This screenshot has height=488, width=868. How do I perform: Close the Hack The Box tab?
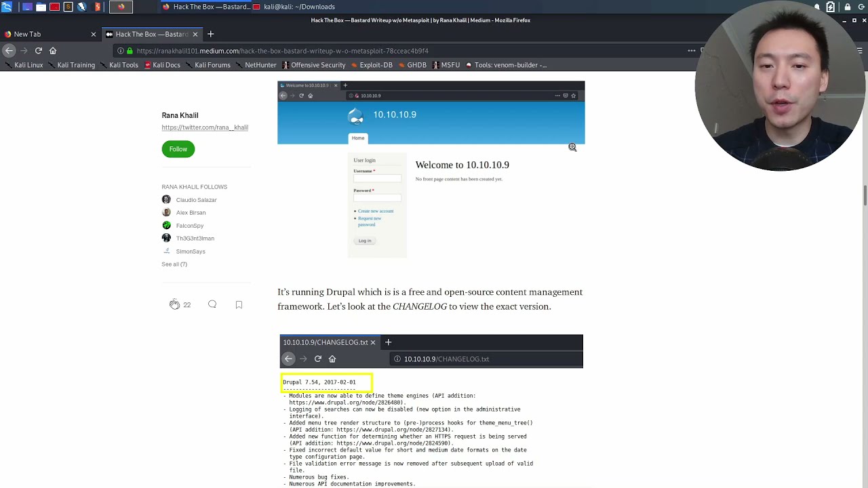(x=195, y=34)
